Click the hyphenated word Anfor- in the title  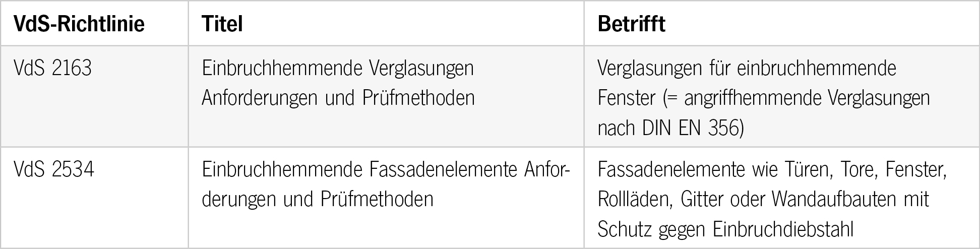[x=547, y=169]
